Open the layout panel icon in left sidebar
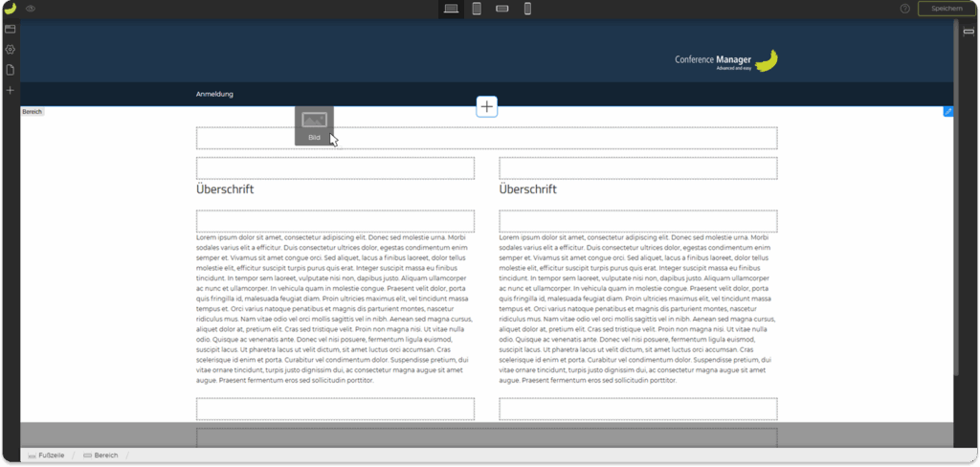The height and width of the screenshot is (467, 980). pos(10,30)
